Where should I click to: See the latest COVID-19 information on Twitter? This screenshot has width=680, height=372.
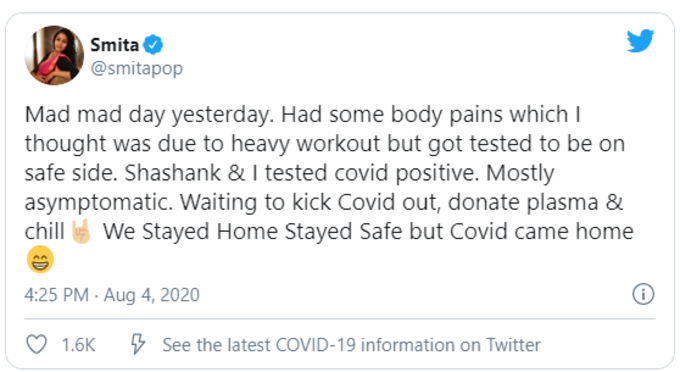(351, 345)
